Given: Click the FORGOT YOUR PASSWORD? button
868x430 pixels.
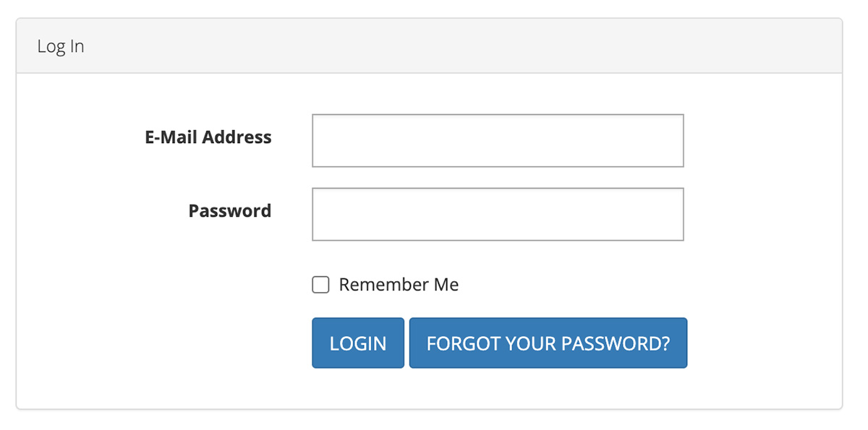Looking at the screenshot, I should pyautogui.click(x=548, y=343).
